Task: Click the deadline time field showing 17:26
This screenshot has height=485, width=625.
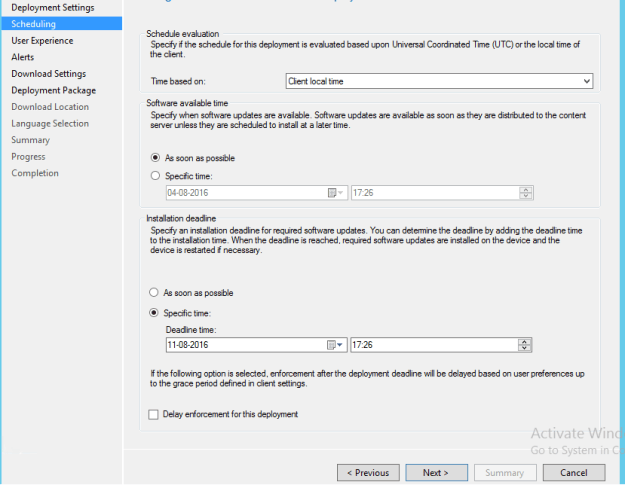Action: pos(434,345)
